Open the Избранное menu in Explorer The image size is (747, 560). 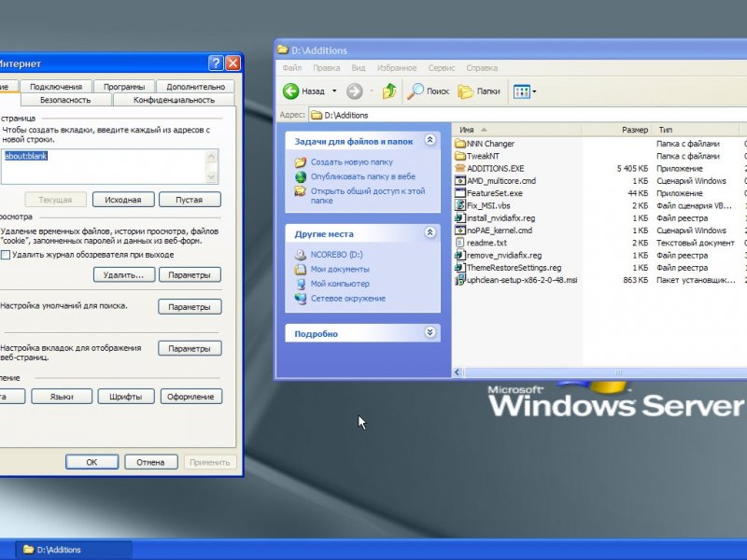tap(397, 68)
